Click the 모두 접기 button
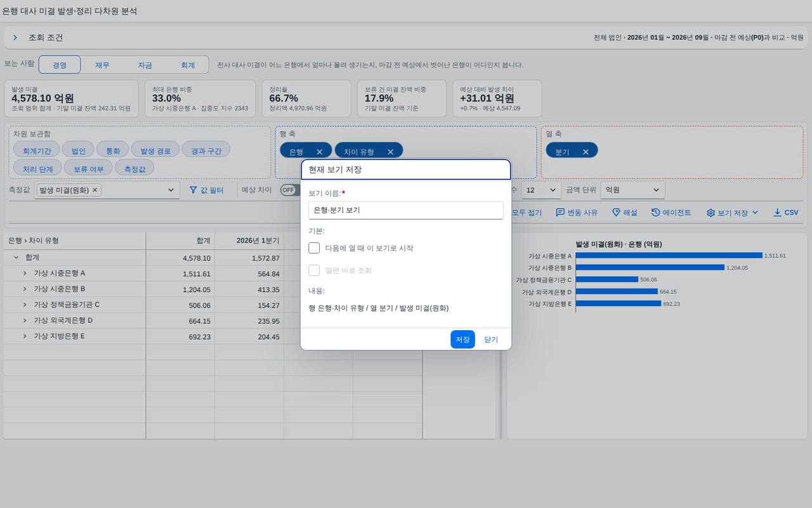The image size is (812, 508). coord(527,213)
